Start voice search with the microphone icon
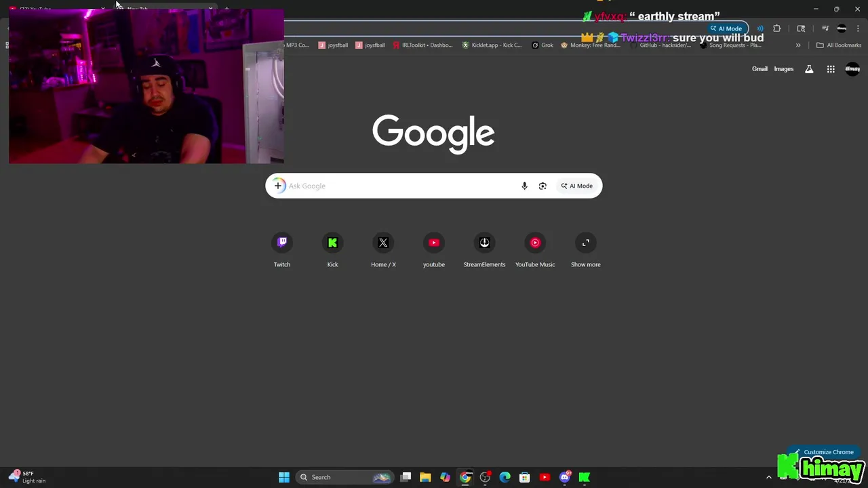Screen dimensions: 868x488 coord(524,186)
